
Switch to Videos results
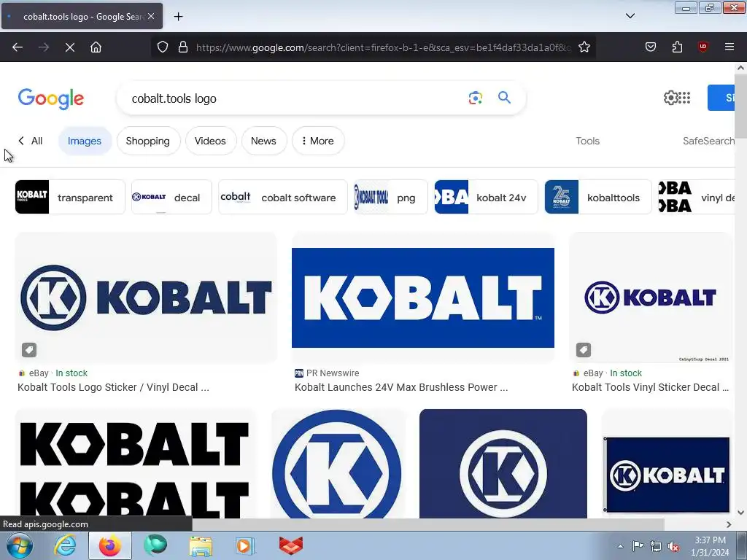pyautogui.click(x=210, y=141)
